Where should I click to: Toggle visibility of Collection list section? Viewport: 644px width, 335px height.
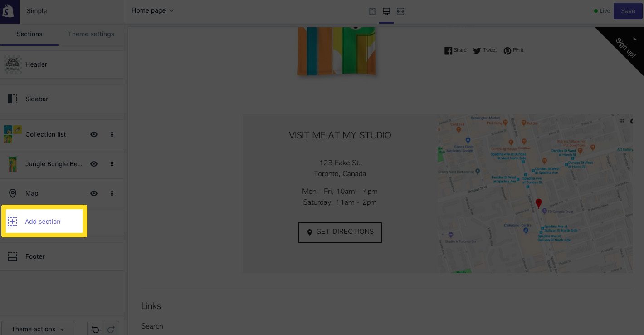pyautogui.click(x=93, y=134)
